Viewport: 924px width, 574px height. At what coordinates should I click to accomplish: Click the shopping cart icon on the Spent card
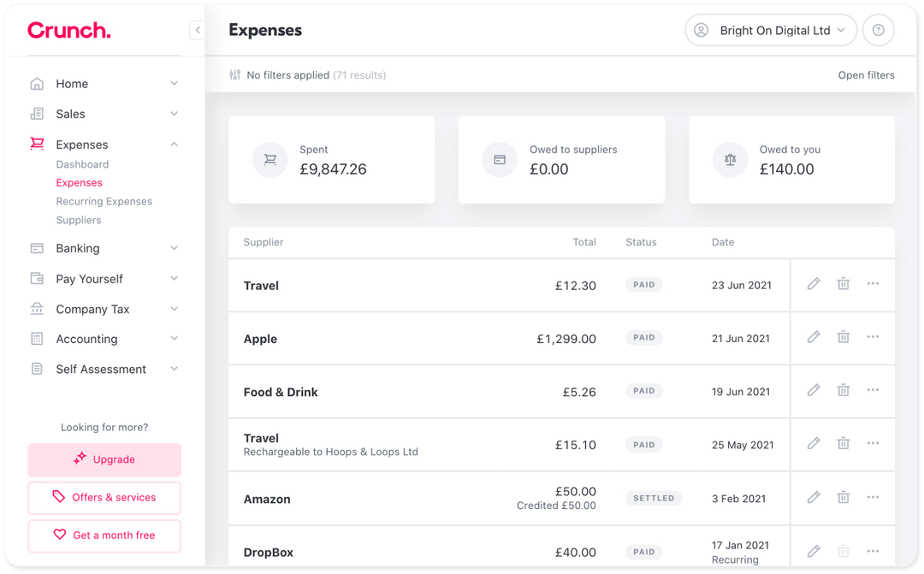point(269,160)
